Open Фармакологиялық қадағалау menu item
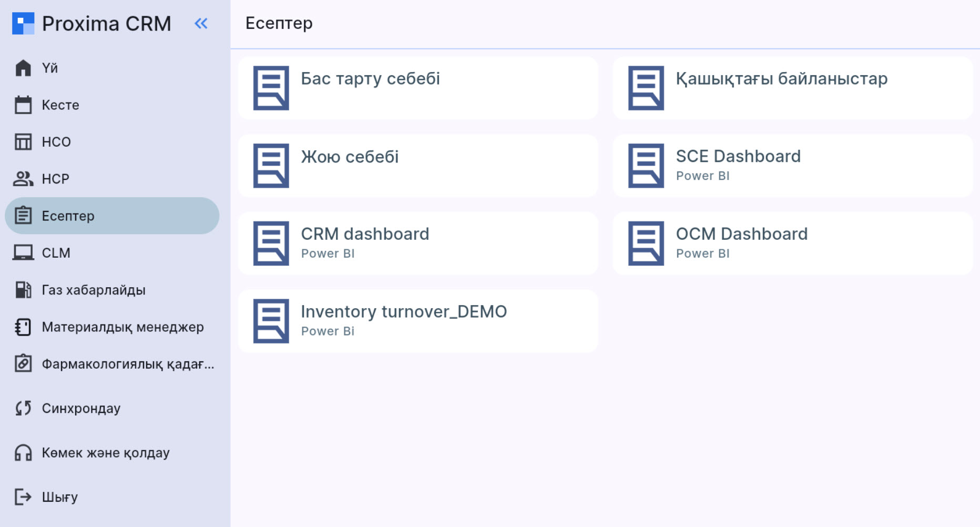 [x=127, y=364]
